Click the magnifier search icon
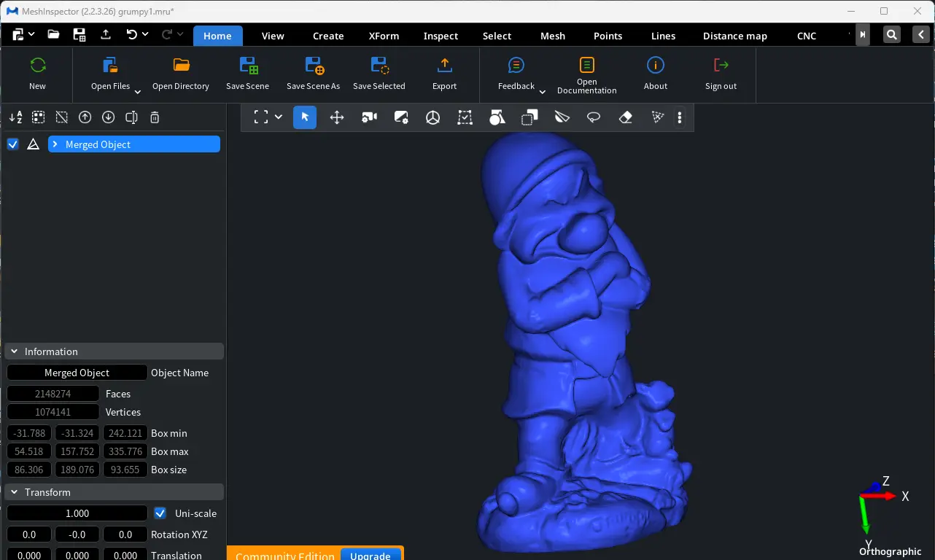The image size is (935, 560). [x=892, y=35]
